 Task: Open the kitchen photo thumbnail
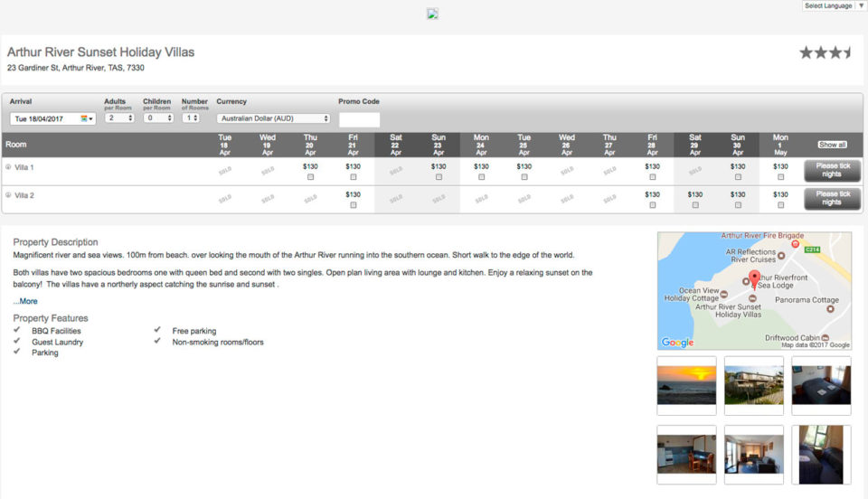click(686, 455)
